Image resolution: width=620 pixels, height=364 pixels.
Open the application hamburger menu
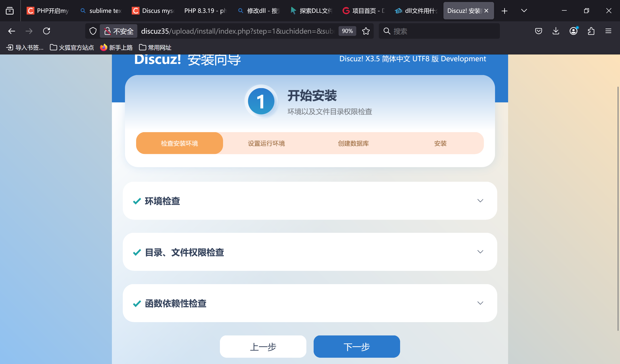point(608,31)
